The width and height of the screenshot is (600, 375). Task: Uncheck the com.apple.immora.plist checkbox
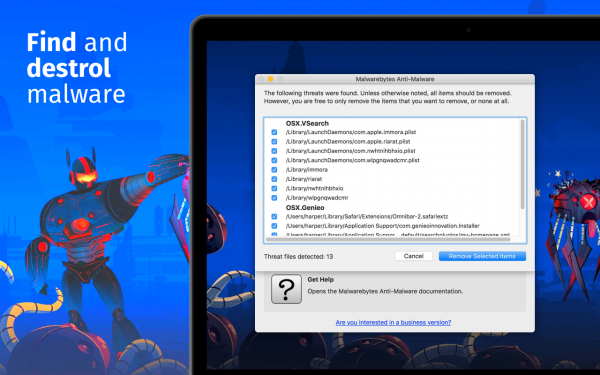pyautogui.click(x=274, y=132)
